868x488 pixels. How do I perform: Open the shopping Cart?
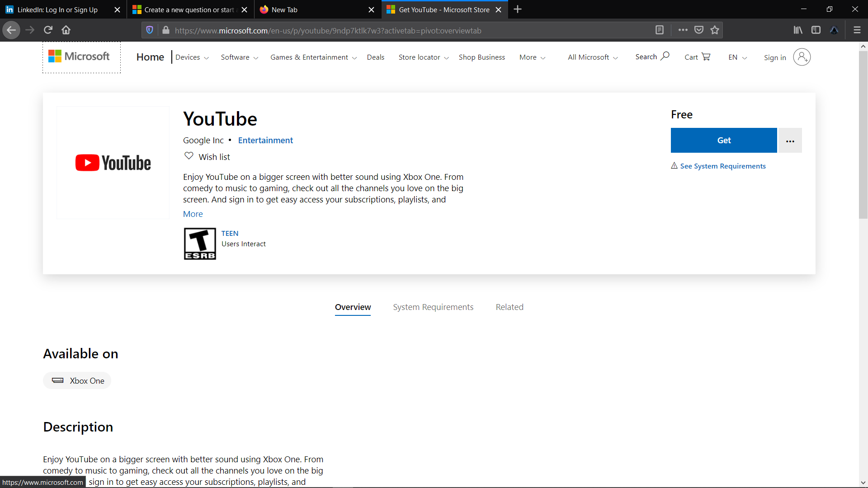point(698,57)
